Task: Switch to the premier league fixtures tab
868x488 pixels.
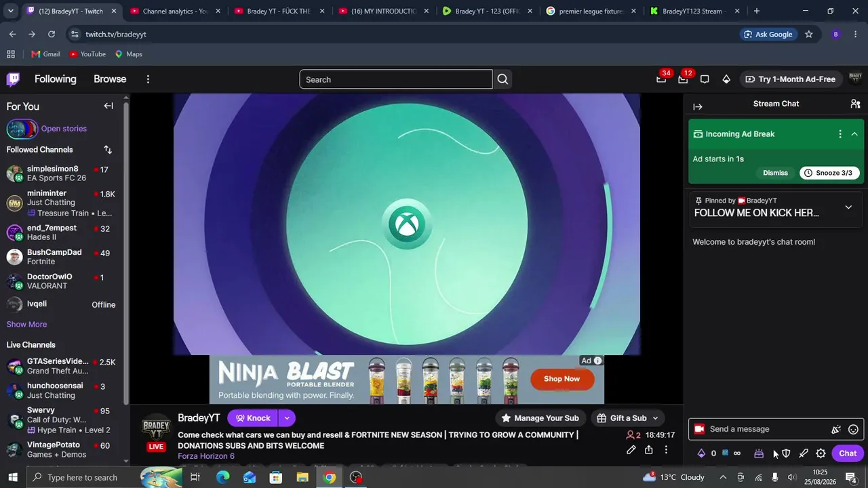Action: [x=591, y=11]
